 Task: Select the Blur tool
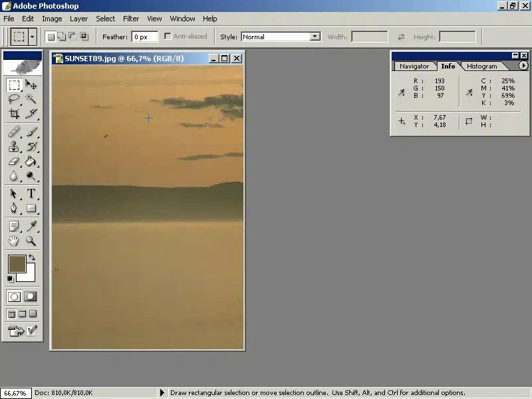[x=14, y=176]
